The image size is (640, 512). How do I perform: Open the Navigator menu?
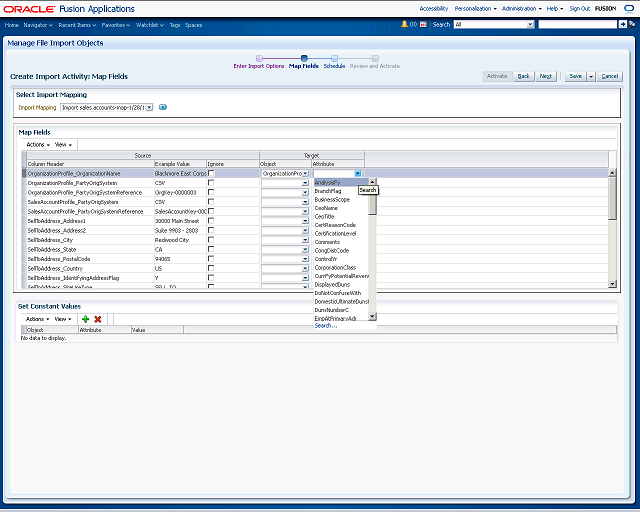37,23
